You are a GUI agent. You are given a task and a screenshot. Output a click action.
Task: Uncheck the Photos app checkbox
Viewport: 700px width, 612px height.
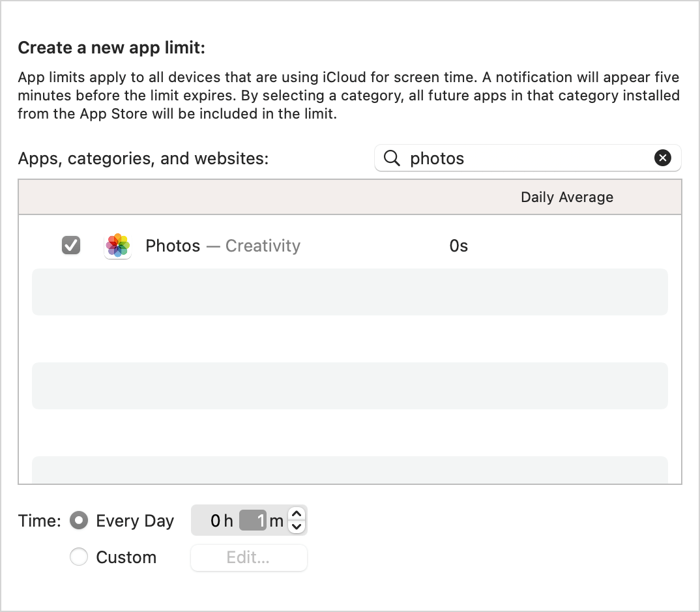click(x=70, y=245)
